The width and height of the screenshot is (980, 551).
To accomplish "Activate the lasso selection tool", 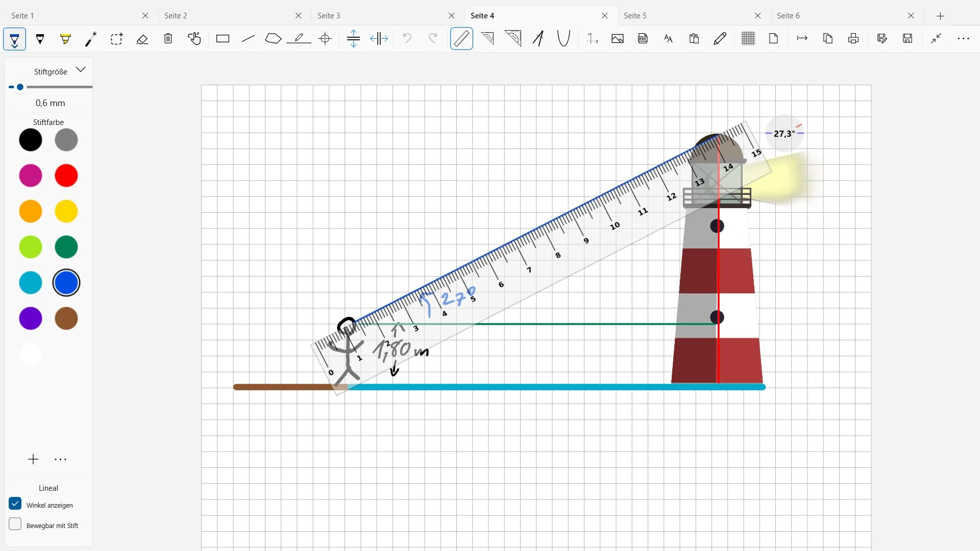I will pyautogui.click(x=116, y=39).
